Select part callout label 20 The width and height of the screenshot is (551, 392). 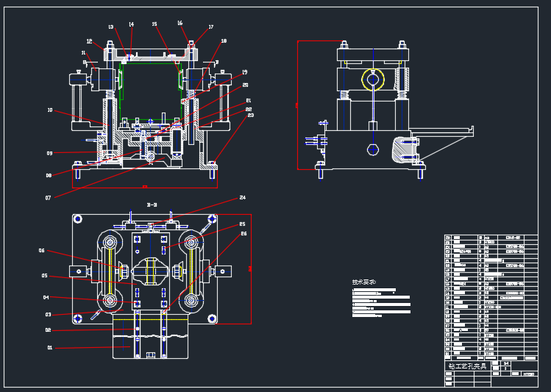[x=245, y=85]
